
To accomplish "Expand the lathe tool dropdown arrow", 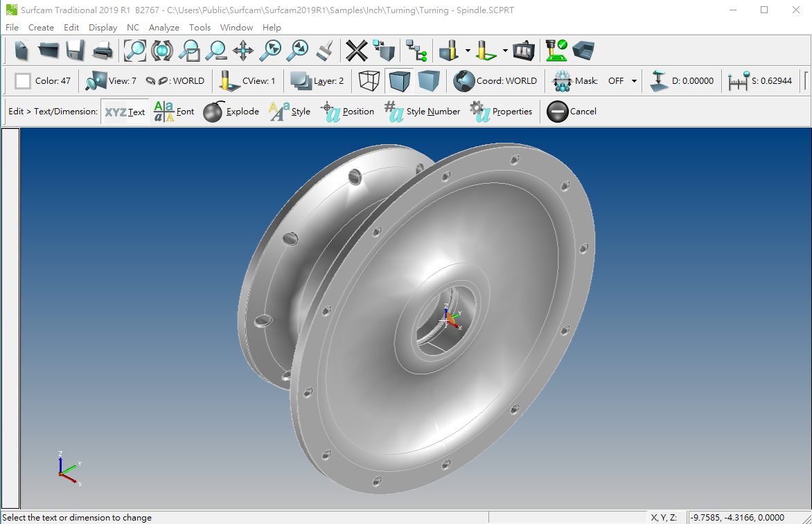I will pos(505,51).
